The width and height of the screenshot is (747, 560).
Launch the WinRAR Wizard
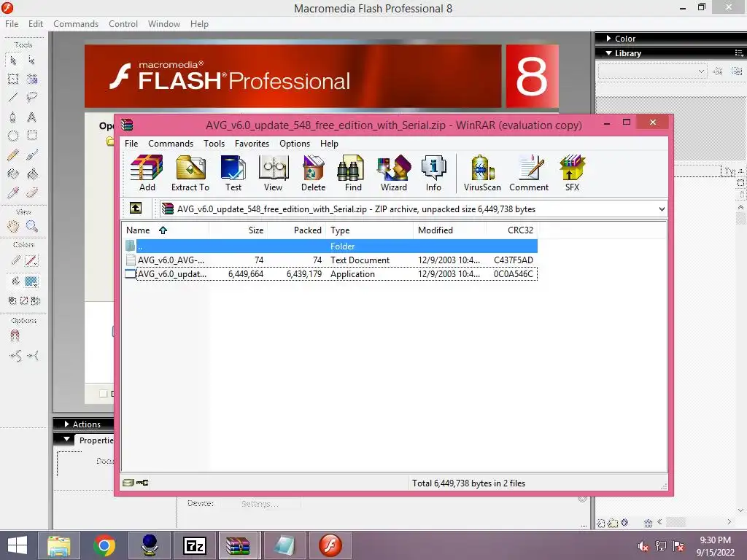[x=393, y=174]
